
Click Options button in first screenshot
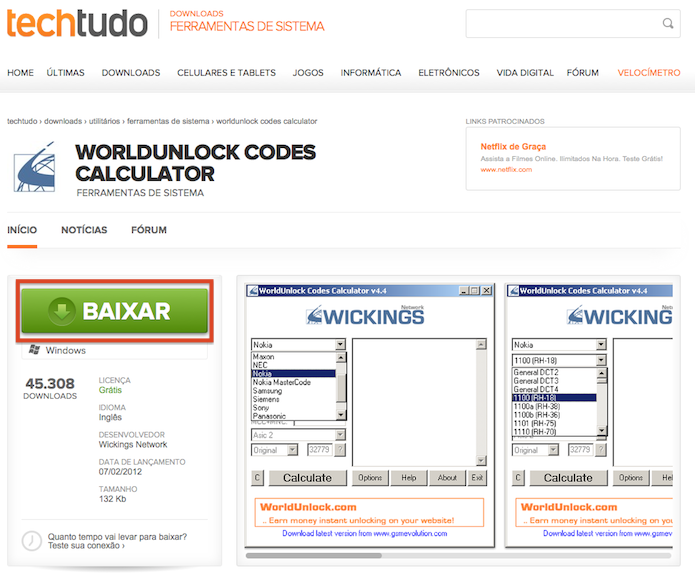click(370, 478)
